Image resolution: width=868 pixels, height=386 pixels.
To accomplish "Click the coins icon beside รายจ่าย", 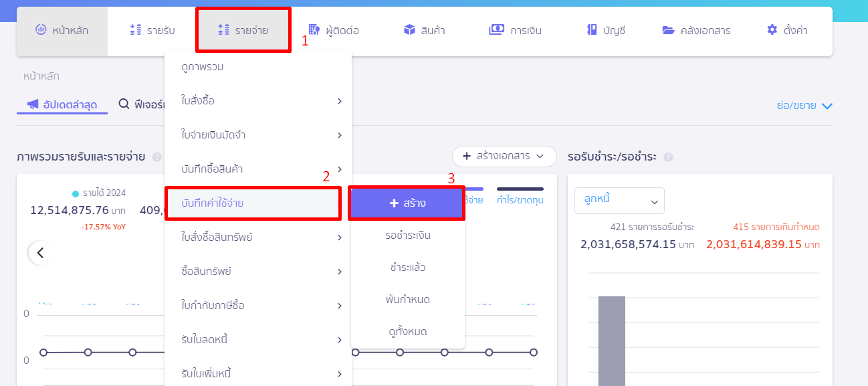I will 223,30.
